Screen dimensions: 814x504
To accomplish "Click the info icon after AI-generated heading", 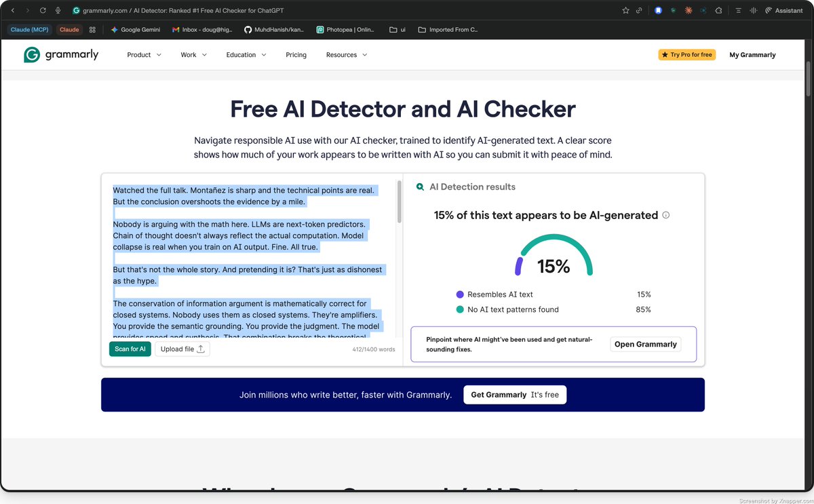I will [x=665, y=215].
